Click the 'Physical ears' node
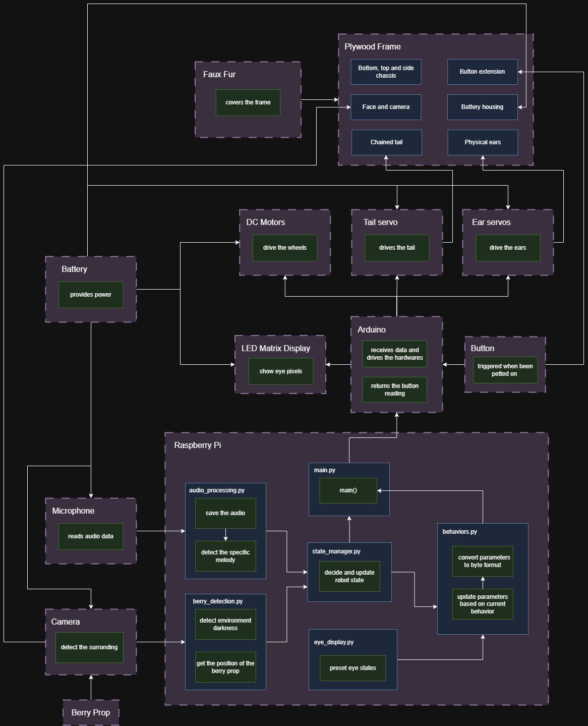 (x=483, y=142)
